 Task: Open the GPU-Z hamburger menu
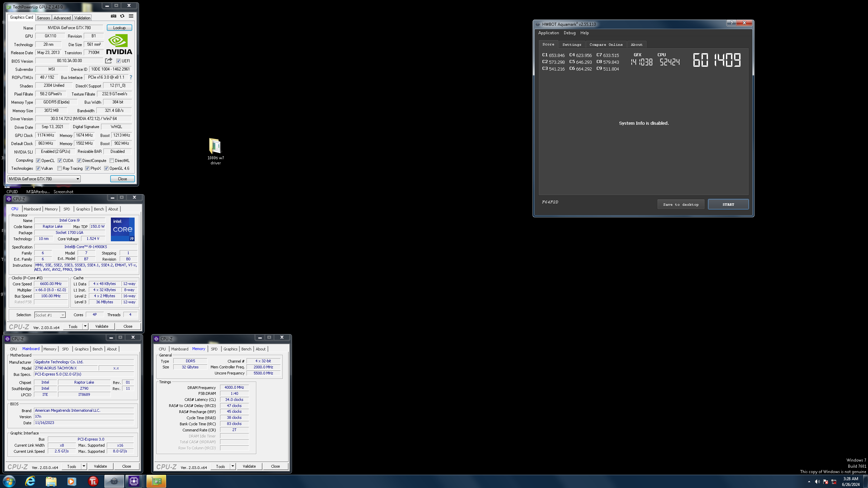pyautogui.click(x=131, y=16)
